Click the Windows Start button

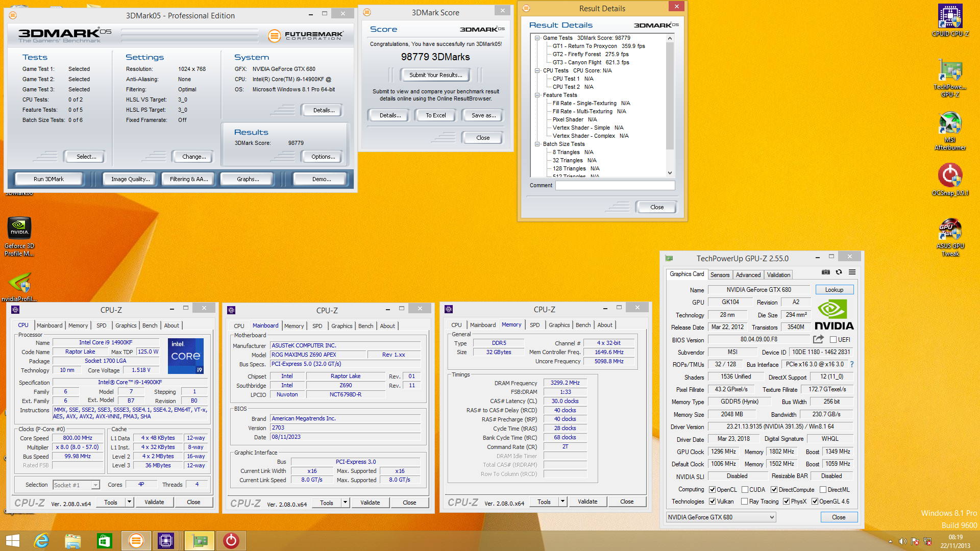click(12, 541)
